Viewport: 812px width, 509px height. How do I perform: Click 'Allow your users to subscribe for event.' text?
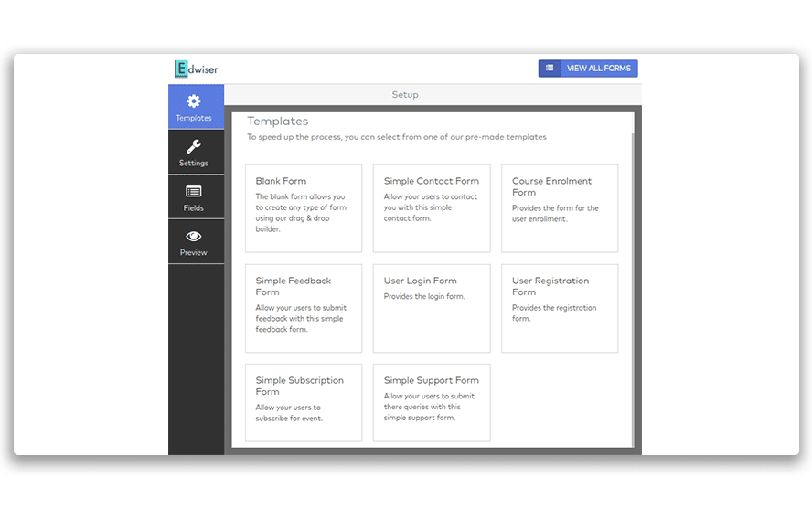tap(289, 413)
